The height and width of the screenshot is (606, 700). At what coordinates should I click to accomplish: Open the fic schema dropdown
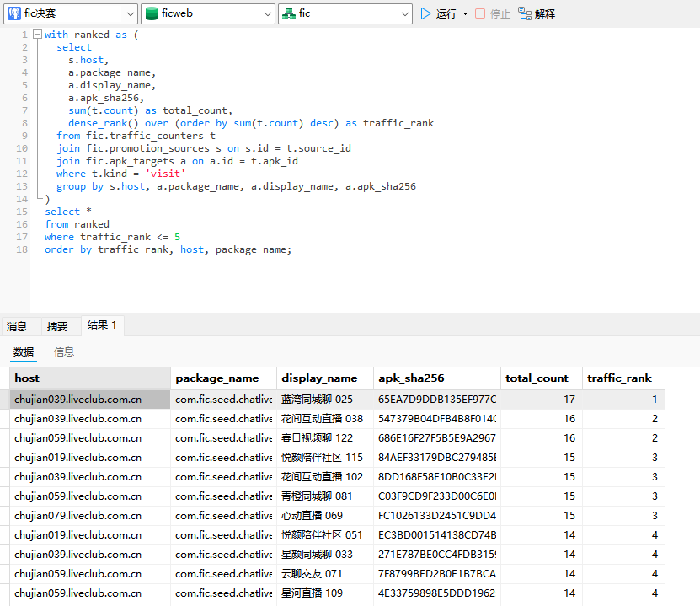coord(345,13)
